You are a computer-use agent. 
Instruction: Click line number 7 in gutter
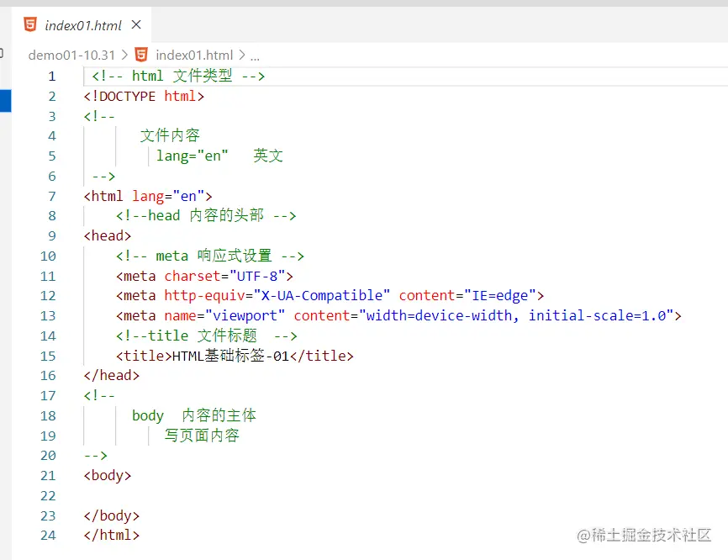coord(52,197)
